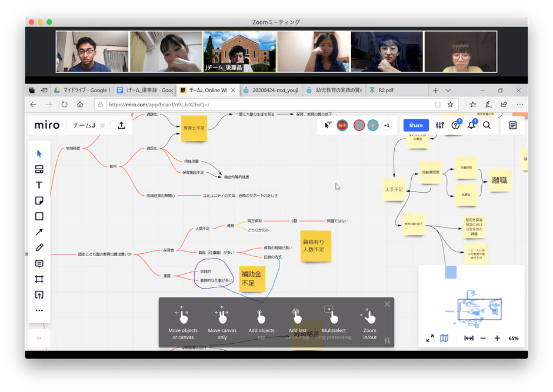Select Move objects or canvas mode
The height and width of the screenshot is (392, 553).
coord(183,323)
